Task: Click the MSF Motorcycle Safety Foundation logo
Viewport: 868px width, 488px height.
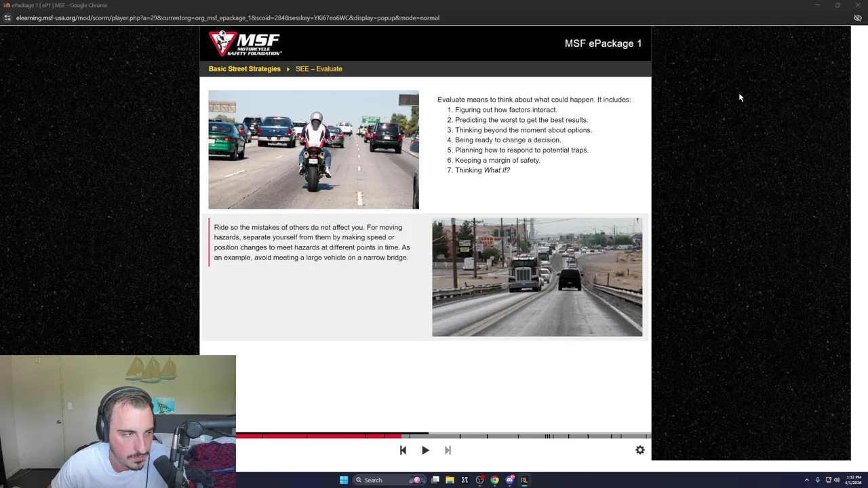Action: pos(245,43)
